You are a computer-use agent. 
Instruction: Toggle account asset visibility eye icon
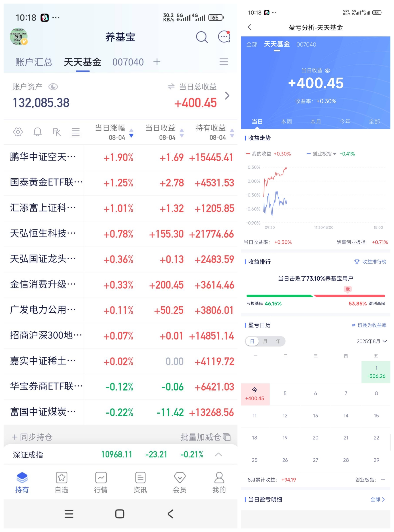click(53, 87)
